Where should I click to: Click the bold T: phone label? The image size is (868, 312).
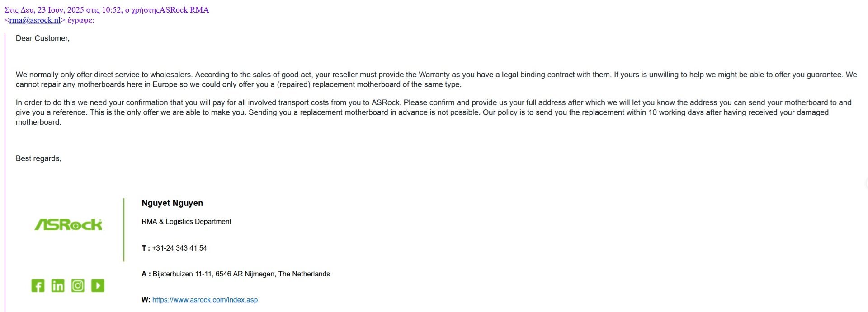(x=146, y=248)
